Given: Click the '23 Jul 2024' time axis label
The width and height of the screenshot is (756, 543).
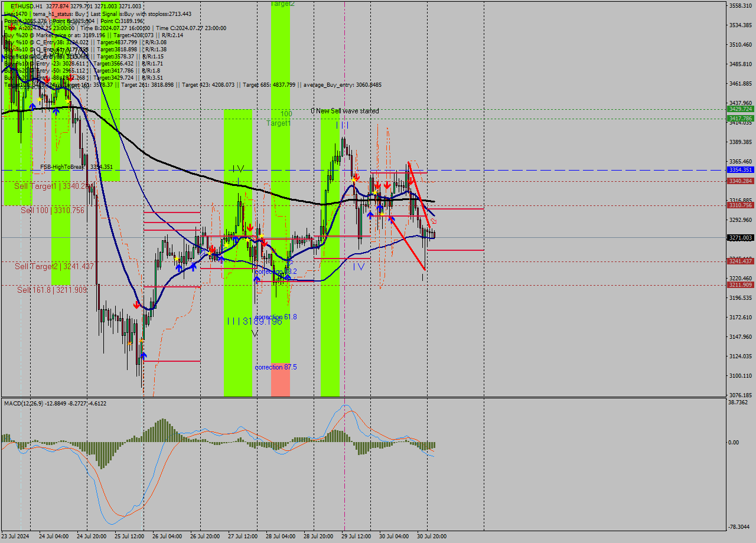Looking at the screenshot, I should [15, 537].
